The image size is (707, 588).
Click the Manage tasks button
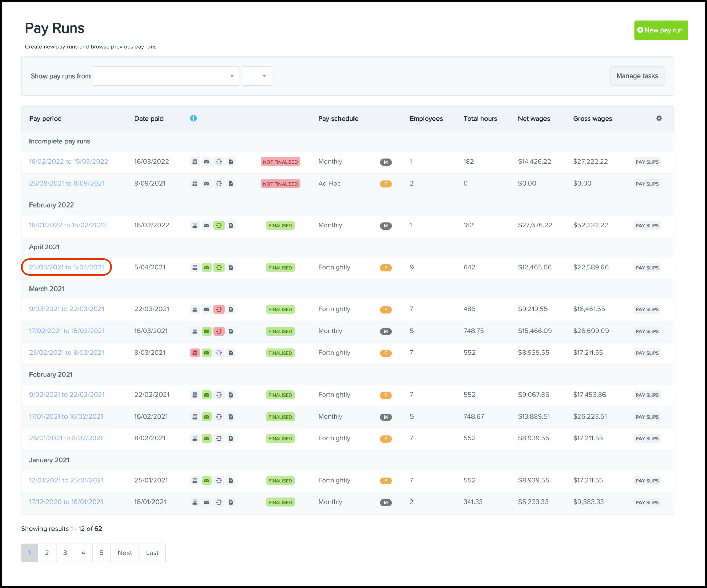coord(637,76)
